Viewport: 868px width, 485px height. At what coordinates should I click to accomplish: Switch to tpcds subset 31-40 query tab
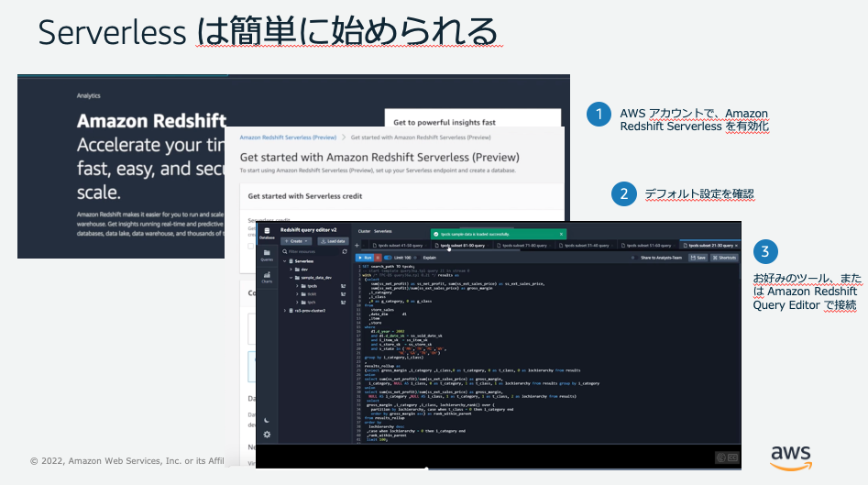[586, 246]
